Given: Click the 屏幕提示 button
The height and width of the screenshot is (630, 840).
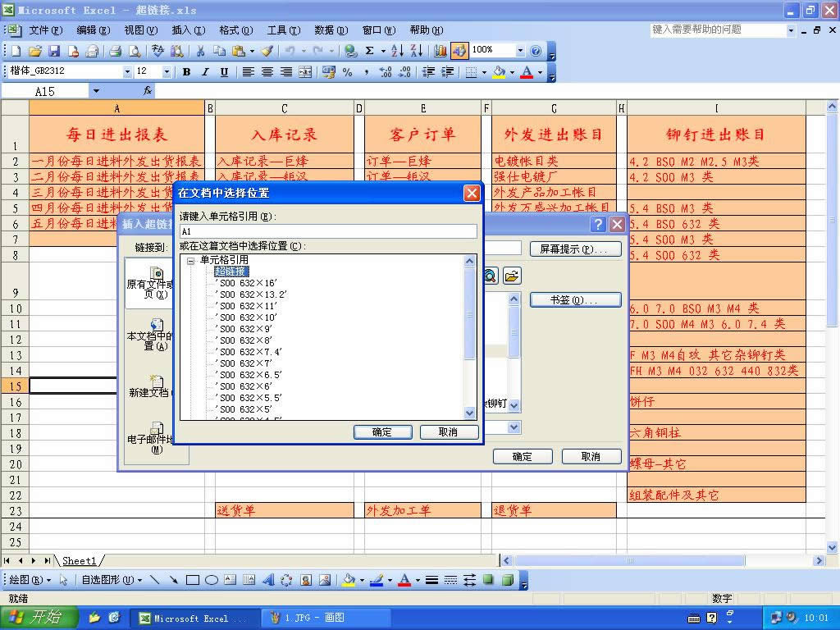Looking at the screenshot, I should pyautogui.click(x=575, y=249).
